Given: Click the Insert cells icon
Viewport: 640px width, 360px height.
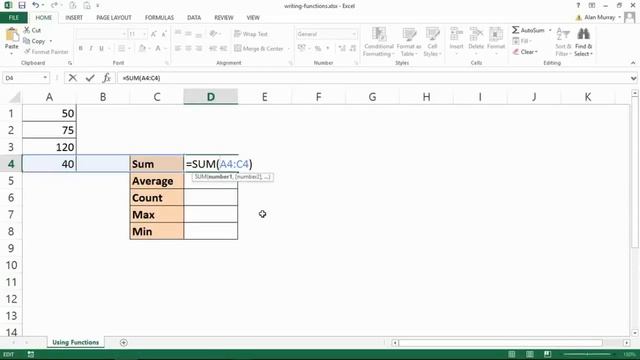Looking at the screenshot, I should [x=456, y=34].
